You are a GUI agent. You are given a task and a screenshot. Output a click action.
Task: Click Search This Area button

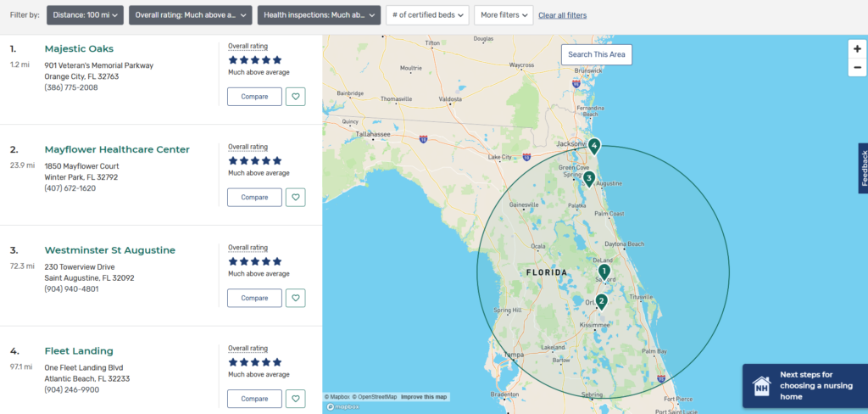tap(596, 54)
